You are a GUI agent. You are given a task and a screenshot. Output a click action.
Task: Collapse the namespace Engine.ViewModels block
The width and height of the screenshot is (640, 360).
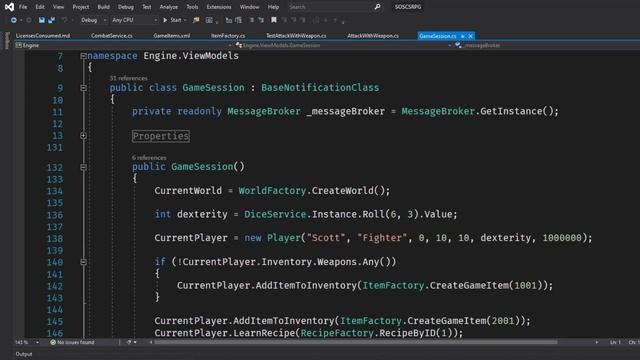click(x=83, y=56)
